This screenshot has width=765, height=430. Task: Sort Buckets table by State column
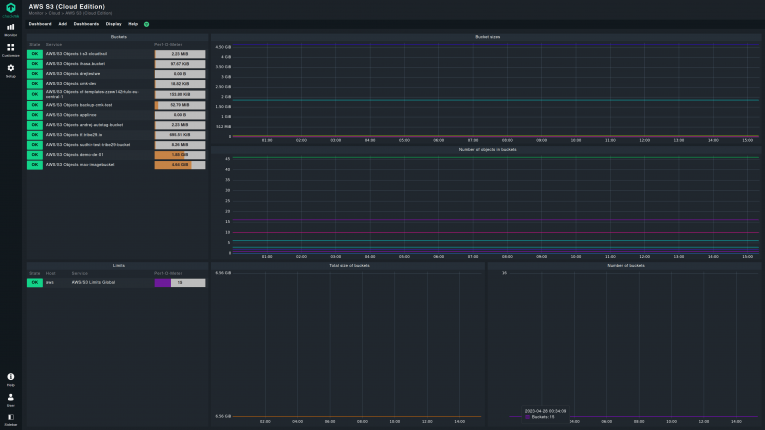(35, 44)
